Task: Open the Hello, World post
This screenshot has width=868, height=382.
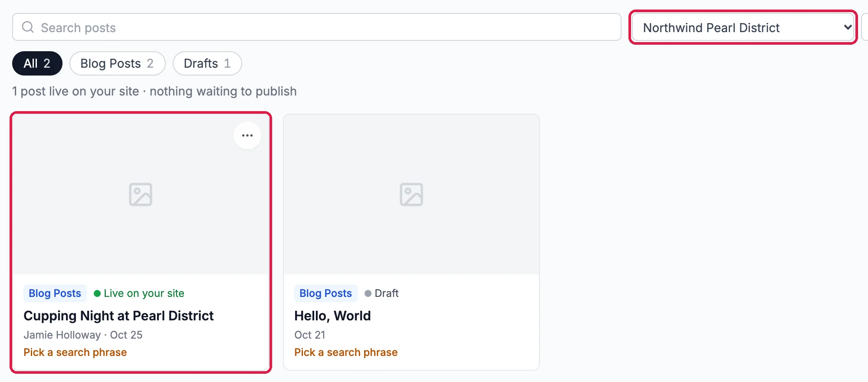Action: point(332,316)
